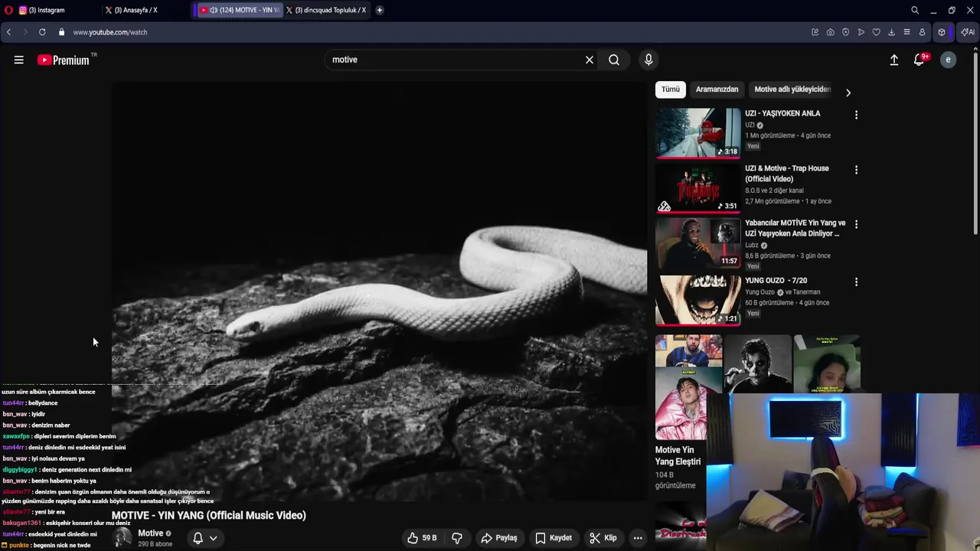Create a clip with Klip button
This screenshot has height=551, width=980.
pos(603,538)
